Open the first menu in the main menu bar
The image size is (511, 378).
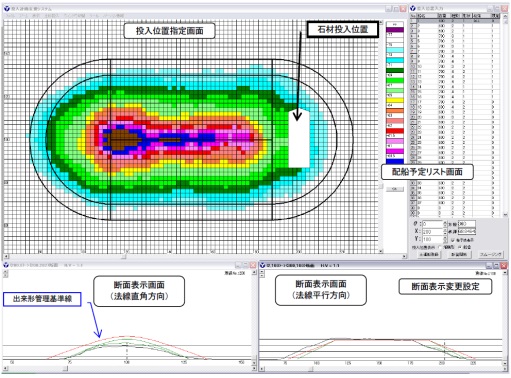[x=10, y=16]
